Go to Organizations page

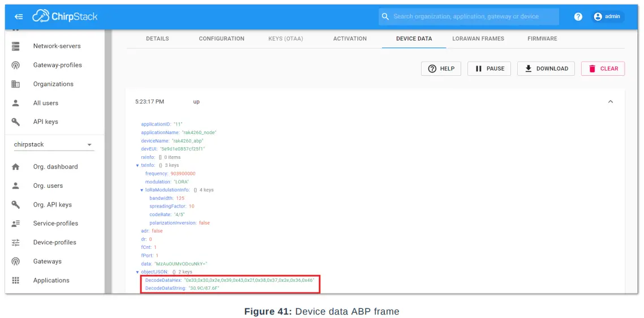53,84
